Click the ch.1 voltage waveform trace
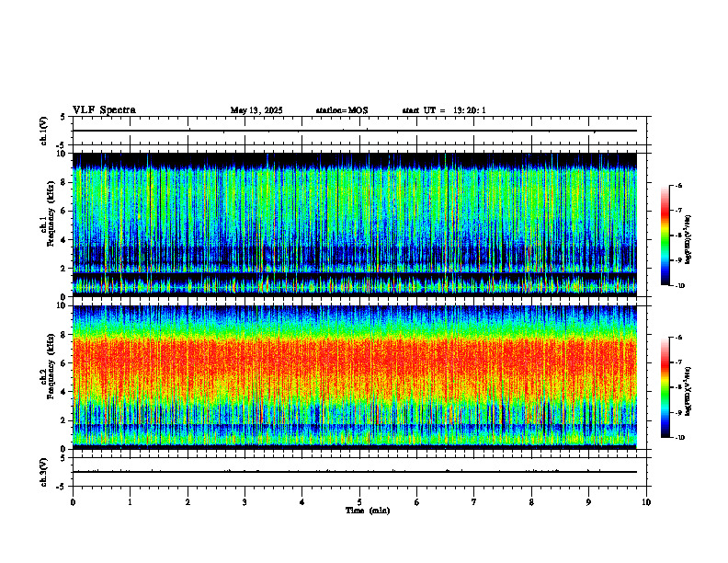728x563 pixels. [355, 131]
